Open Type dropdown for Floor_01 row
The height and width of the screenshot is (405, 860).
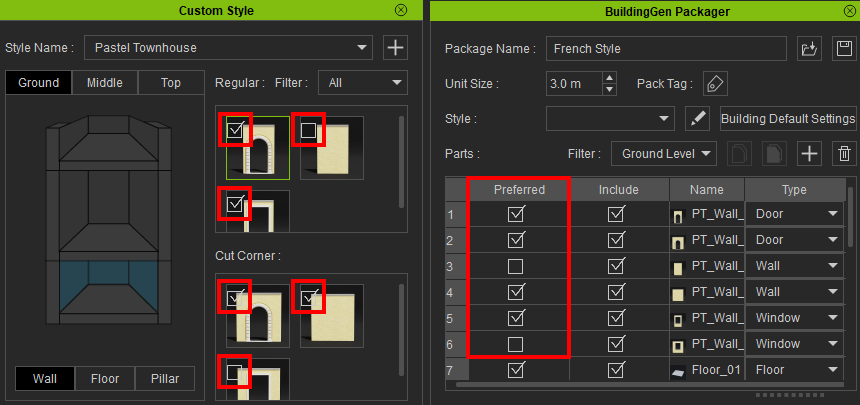tap(794, 370)
